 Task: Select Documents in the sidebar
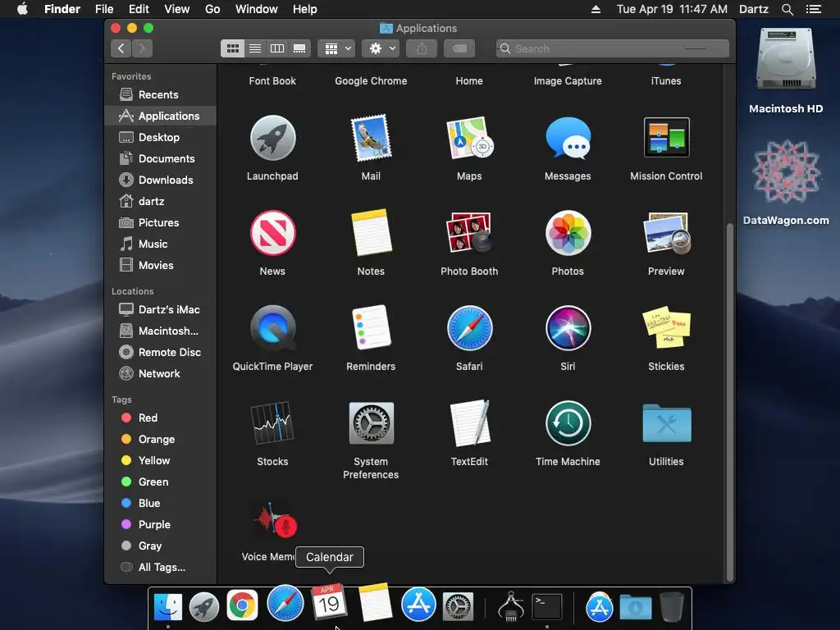[160, 158]
